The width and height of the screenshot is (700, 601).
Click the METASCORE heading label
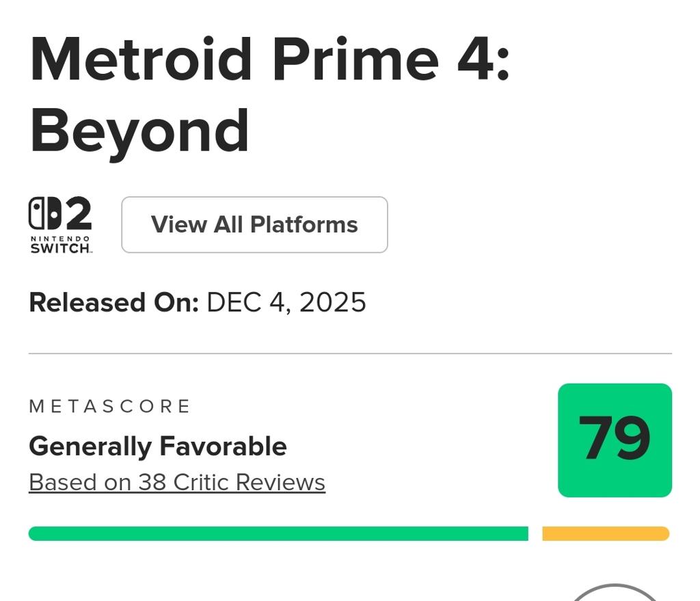pos(109,407)
